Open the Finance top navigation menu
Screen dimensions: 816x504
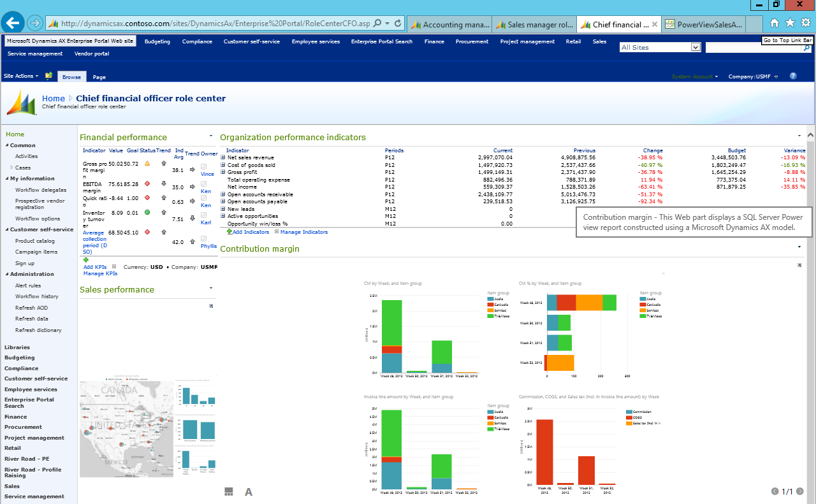coord(434,41)
